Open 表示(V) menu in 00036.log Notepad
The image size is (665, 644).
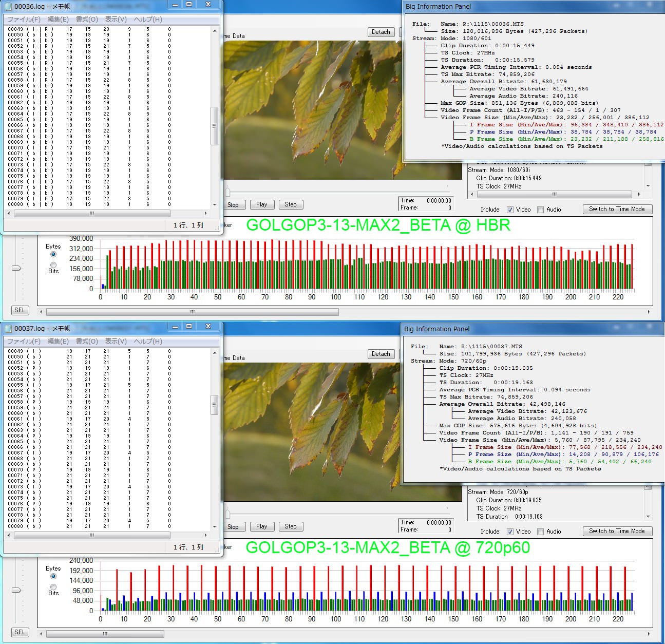116,20
